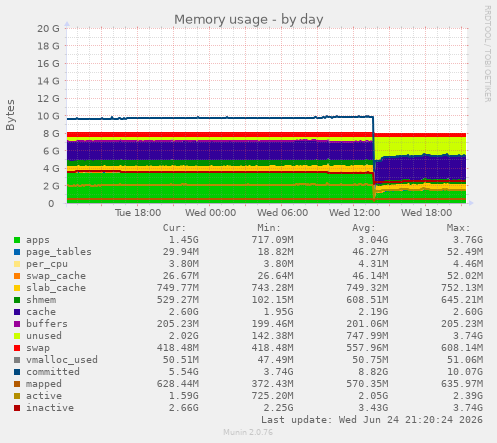The height and width of the screenshot is (443, 497).
Task: Click the 'vmalloc_used' legend label
Action: (x=62, y=360)
